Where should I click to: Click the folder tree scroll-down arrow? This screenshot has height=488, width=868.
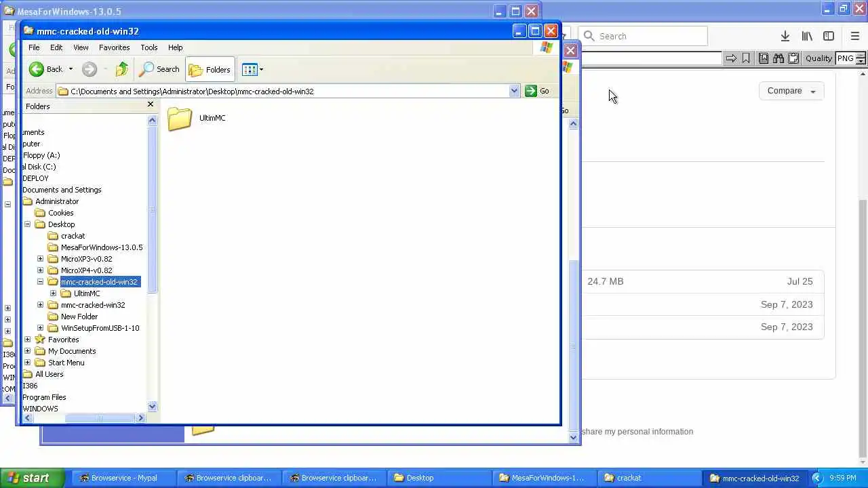[152, 407]
